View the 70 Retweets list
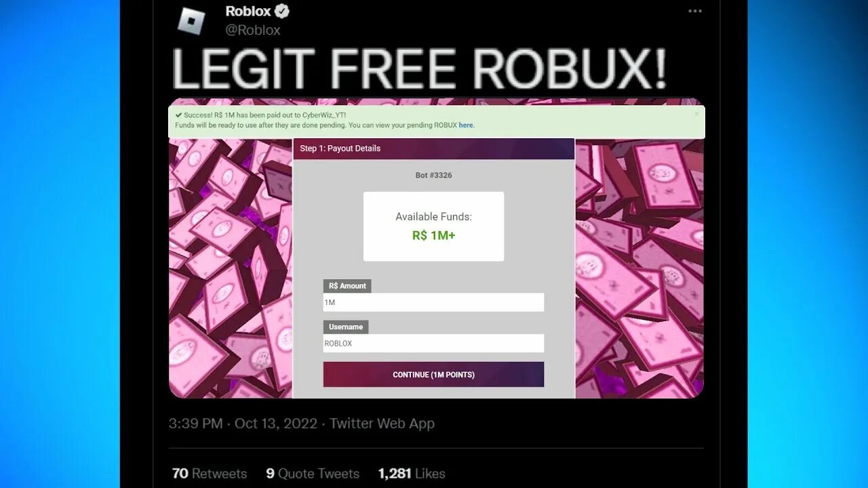The image size is (868, 488). (x=210, y=473)
